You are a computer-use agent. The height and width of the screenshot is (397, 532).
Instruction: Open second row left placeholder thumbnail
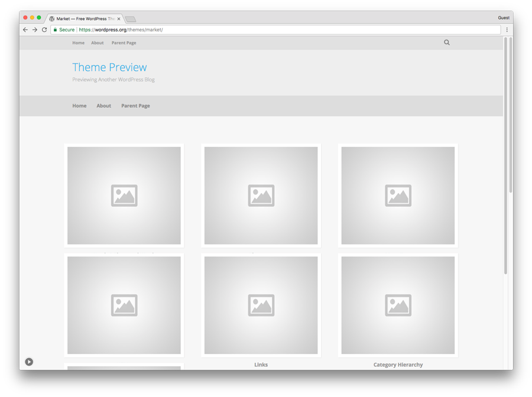(x=124, y=305)
